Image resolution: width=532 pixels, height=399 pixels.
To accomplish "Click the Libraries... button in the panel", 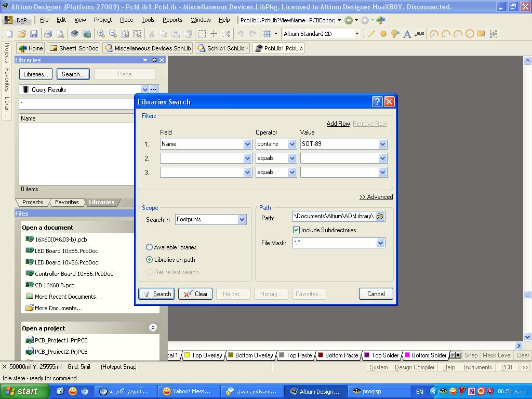I will (36, 74).
